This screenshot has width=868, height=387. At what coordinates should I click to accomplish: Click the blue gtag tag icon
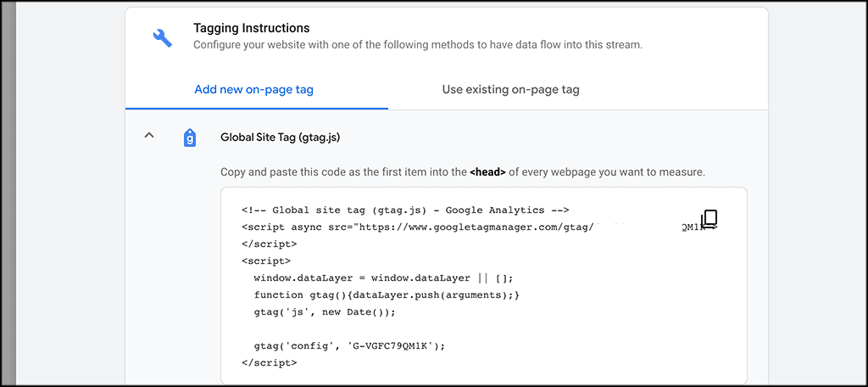point(190,137)
